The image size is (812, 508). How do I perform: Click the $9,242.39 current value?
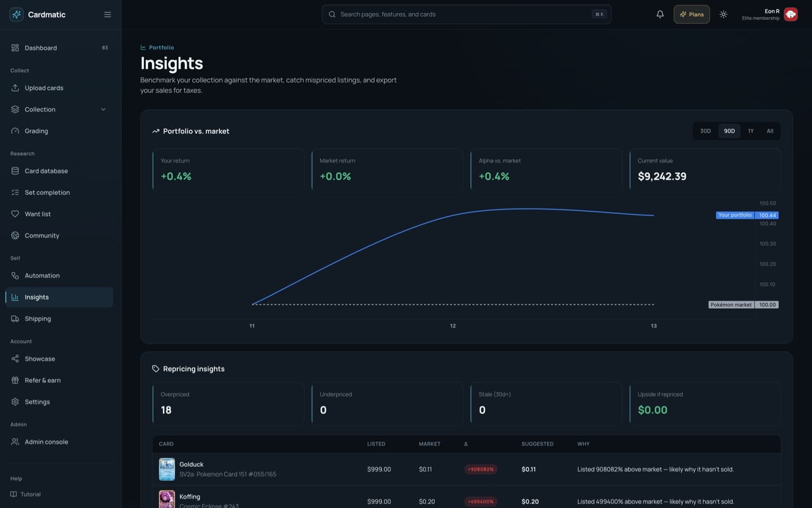662,177
